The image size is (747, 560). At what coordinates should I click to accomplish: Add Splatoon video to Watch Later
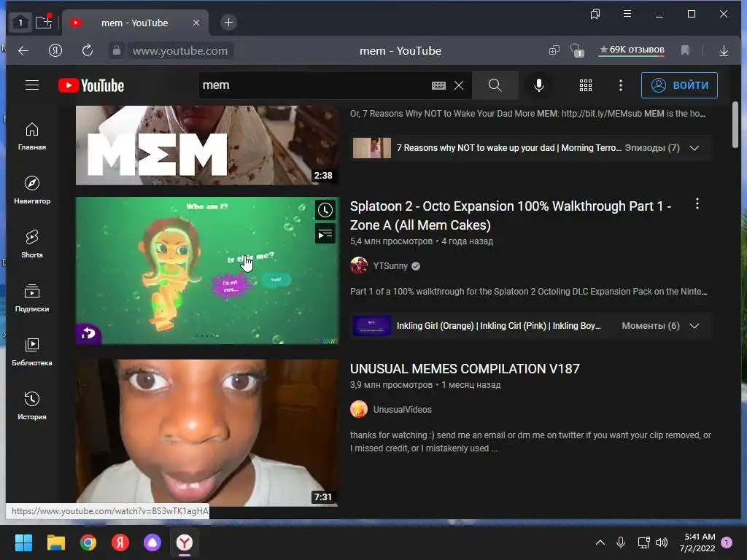point(325,210)
